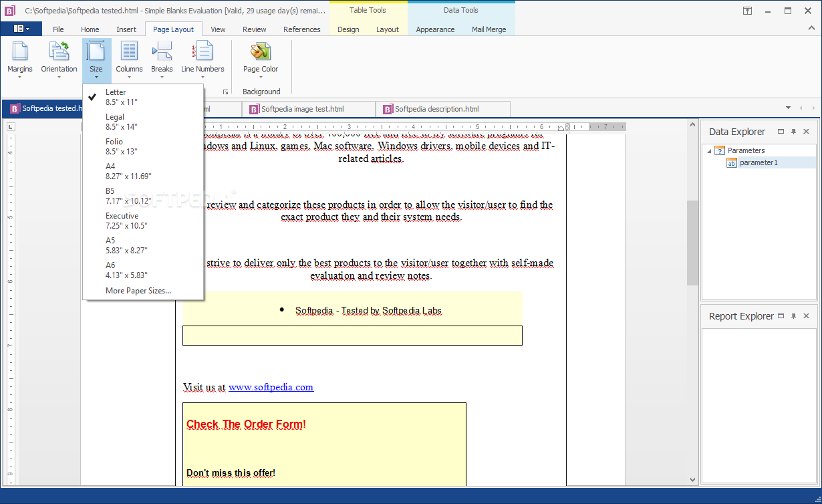Open the Table Tools Layout tab

(x=388, y=29)
